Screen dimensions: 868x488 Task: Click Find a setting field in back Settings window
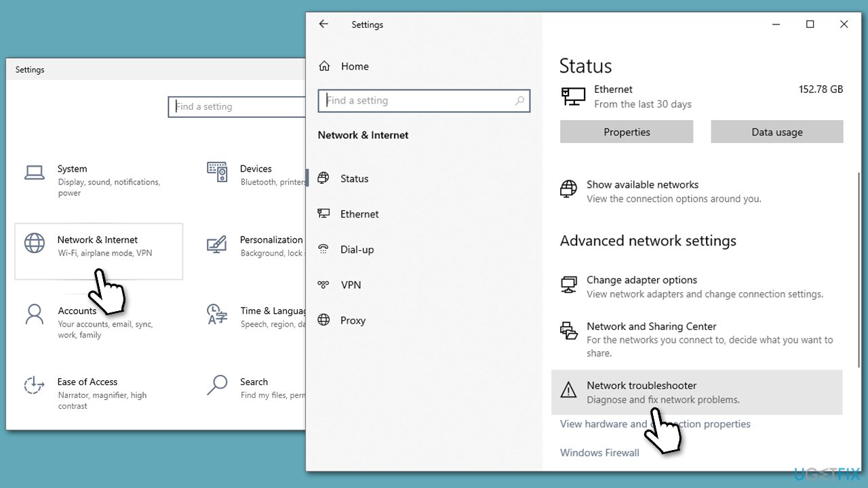237,106
